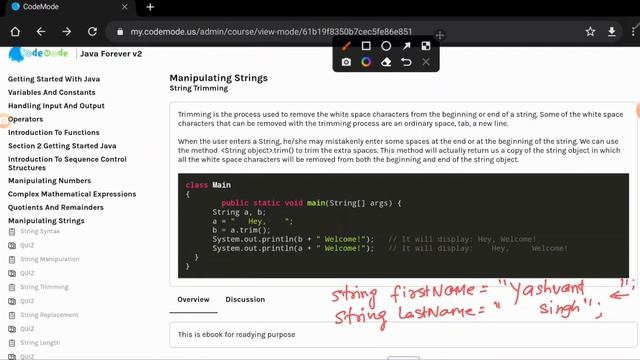
Task: Open Section 2 Getting Started Java
Action: pos(62,146)
